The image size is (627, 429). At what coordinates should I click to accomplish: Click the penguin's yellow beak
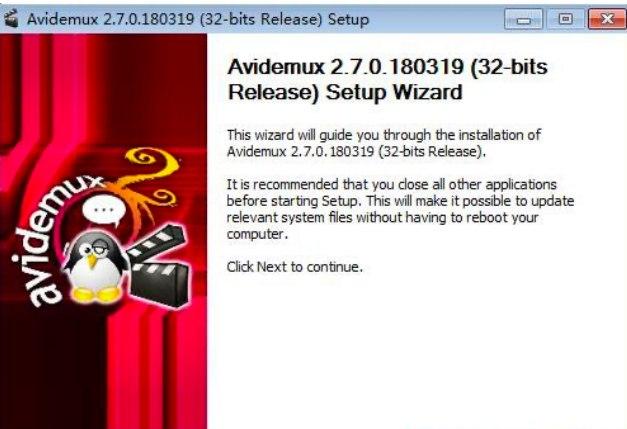click(92, 260)
